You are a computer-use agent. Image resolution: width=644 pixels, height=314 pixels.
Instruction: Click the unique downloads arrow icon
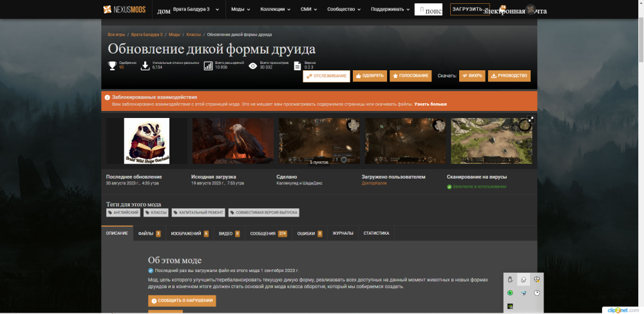145,66
